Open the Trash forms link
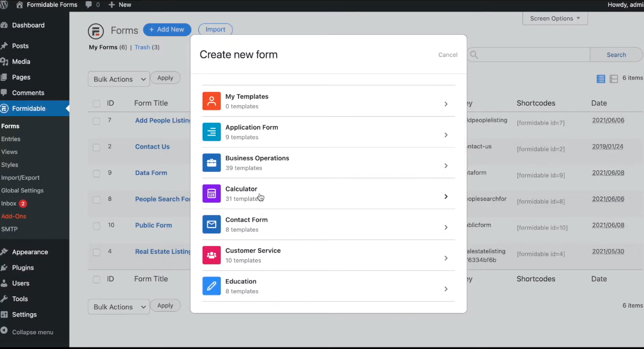The height and width of the screenshot is (349, 644). click(x=142, y=47)
